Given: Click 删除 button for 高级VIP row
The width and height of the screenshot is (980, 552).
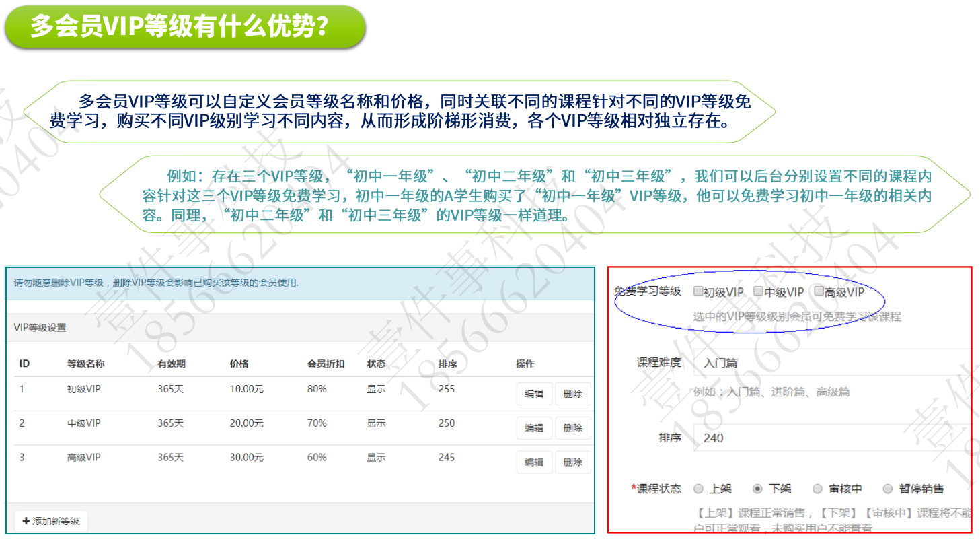Looking at the screenshot, I should point(573,462).
